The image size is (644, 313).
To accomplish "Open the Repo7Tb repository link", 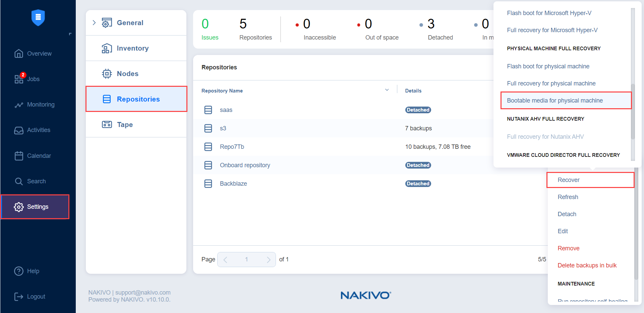I will pyautogui.click(x=232, y=147).
